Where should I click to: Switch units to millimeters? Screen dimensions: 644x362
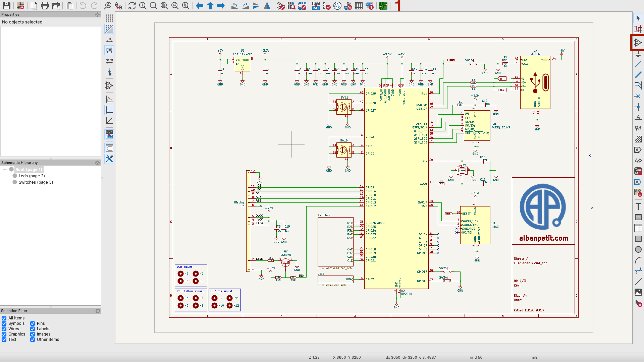(x=109, y=61)
